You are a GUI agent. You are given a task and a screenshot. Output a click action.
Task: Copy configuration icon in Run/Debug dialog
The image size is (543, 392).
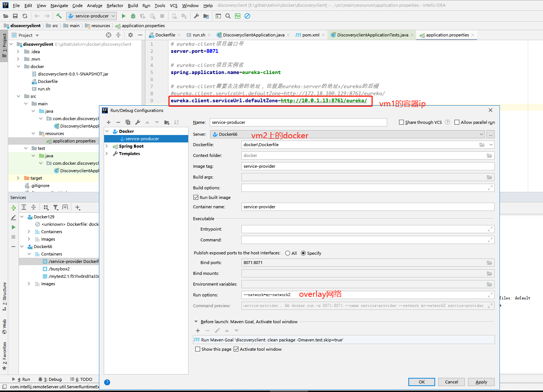(128, 122)
